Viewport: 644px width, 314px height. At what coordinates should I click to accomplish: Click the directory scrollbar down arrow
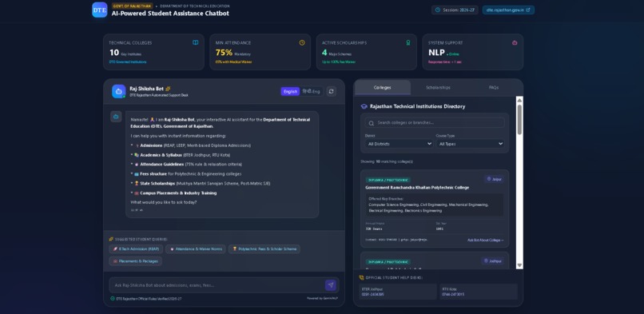coord(519,265)
